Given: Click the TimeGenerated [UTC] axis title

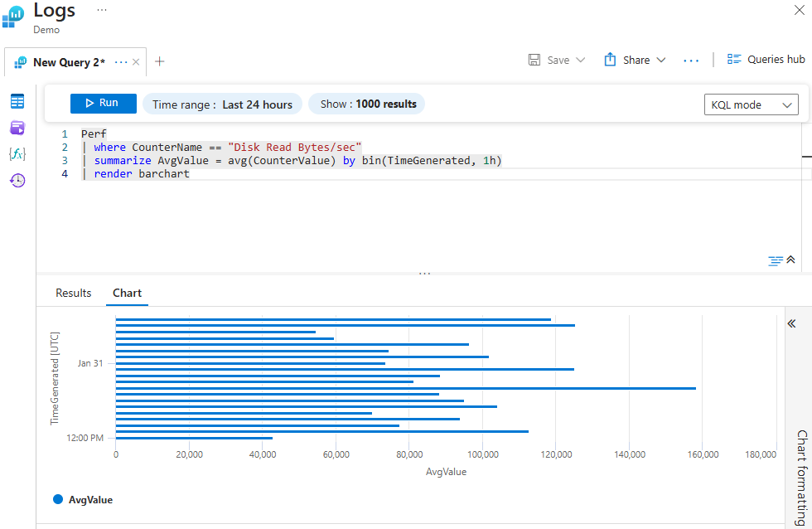Looking at the screenshot, I should (55, 378).
